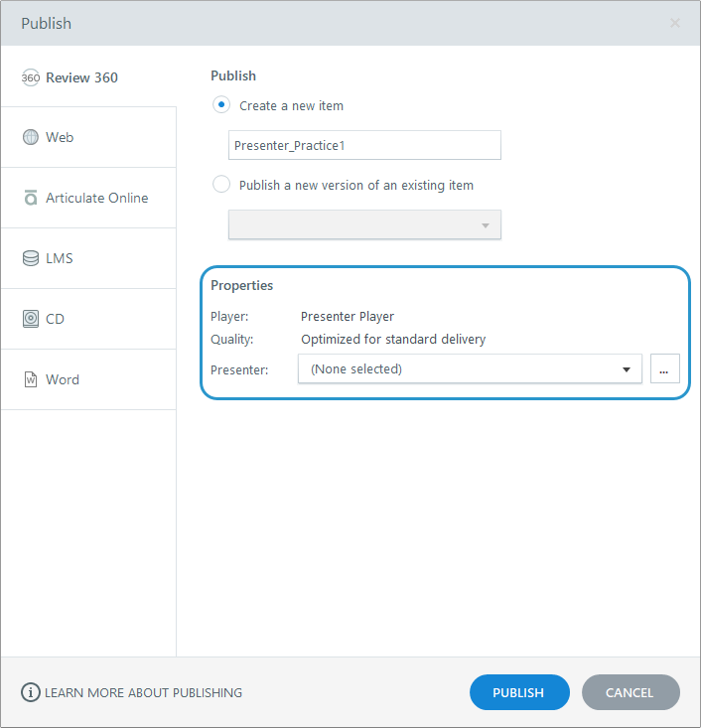Viewport: 701px width, 728px height.
Task: Click the Word document icon
Action: [x=30, y=379]
